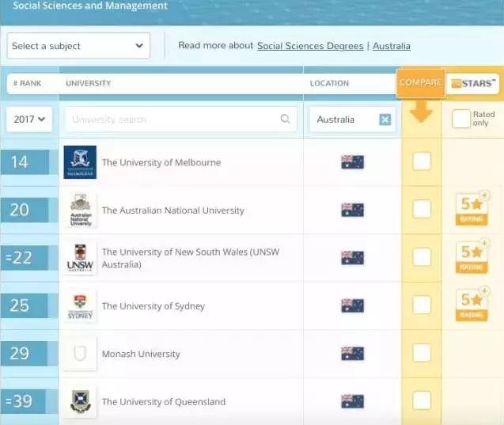The image size is (504, 425).
Task: Click Australian flag in University of Queensland row
Action: point(352,401)
